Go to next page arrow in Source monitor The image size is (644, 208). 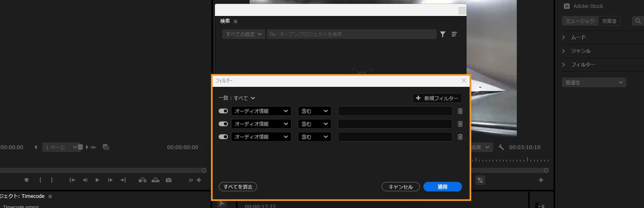click(87, 147)
